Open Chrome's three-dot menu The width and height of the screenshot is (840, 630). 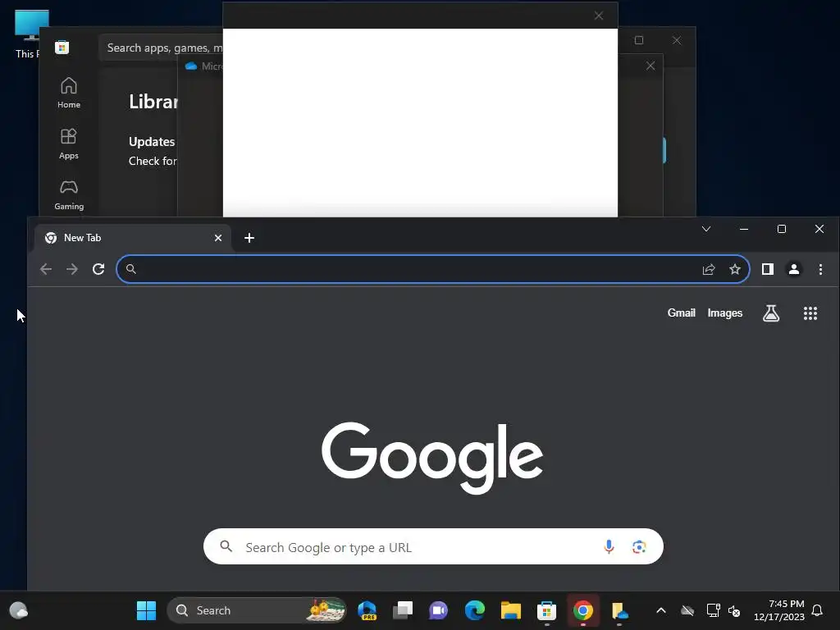tap(820, 269)
